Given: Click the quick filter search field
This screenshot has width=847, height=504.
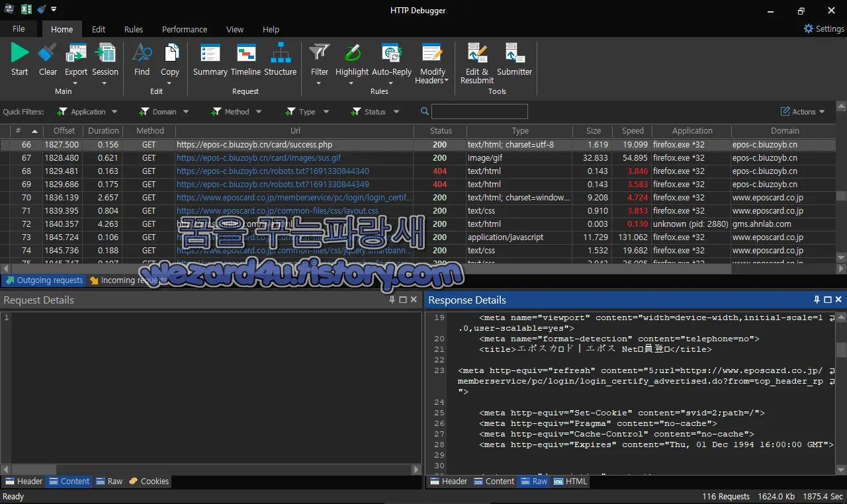Looking at the screenshot, I should click(x=480, y=112).
